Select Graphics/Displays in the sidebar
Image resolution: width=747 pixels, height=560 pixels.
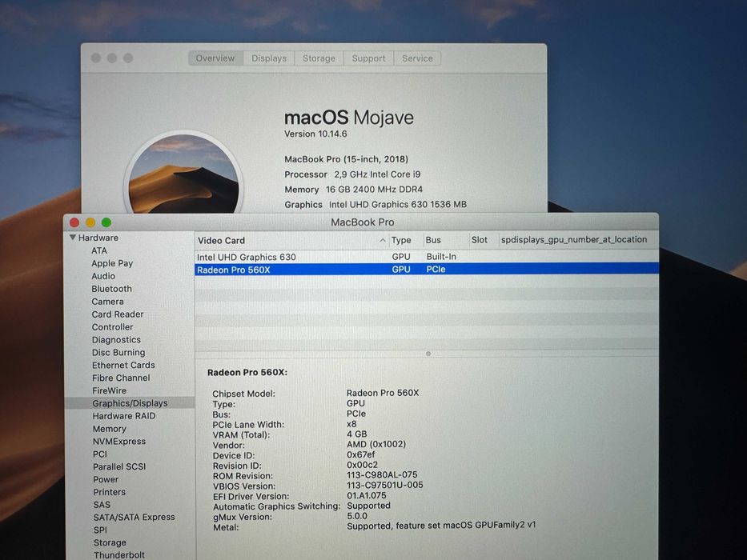(x=130, y=403)
